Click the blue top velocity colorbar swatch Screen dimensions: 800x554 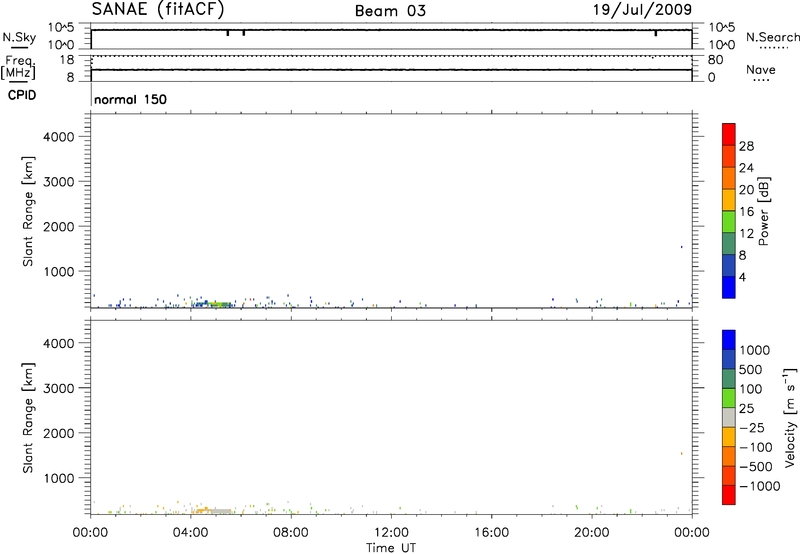729,340
